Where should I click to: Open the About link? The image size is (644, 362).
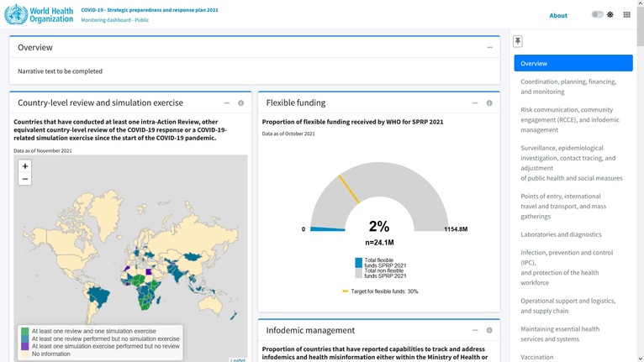558,16
